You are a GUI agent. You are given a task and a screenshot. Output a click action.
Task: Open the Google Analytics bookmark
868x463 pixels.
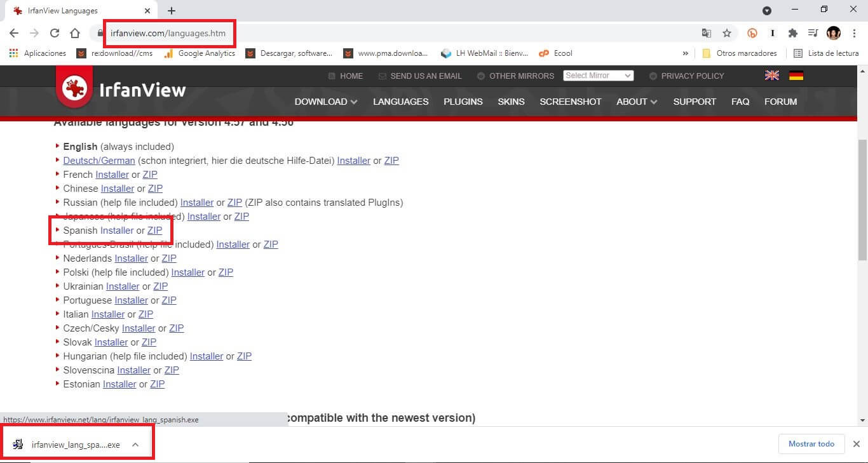point(200,53)
